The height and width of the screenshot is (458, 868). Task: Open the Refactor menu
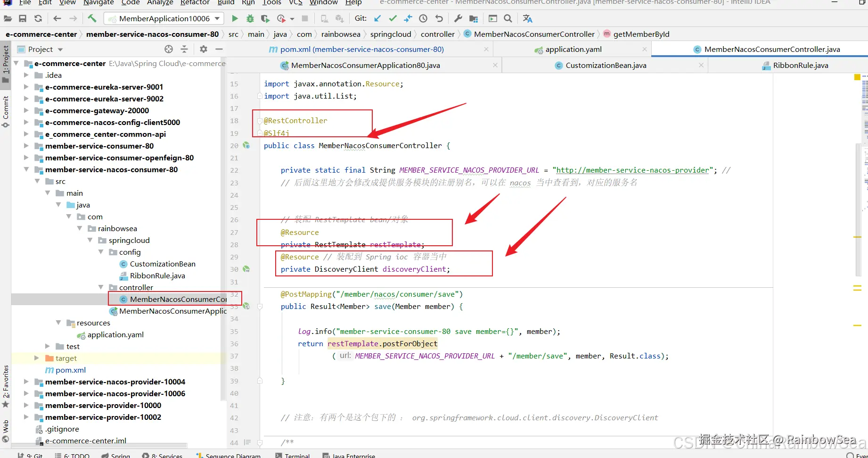195,3
